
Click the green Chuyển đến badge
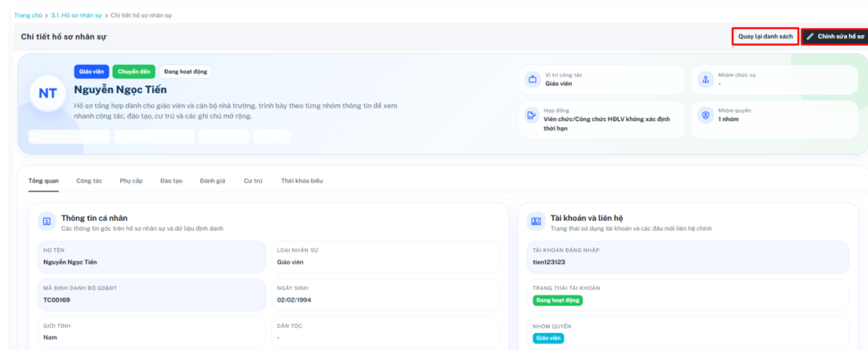[x=134, y=72]
